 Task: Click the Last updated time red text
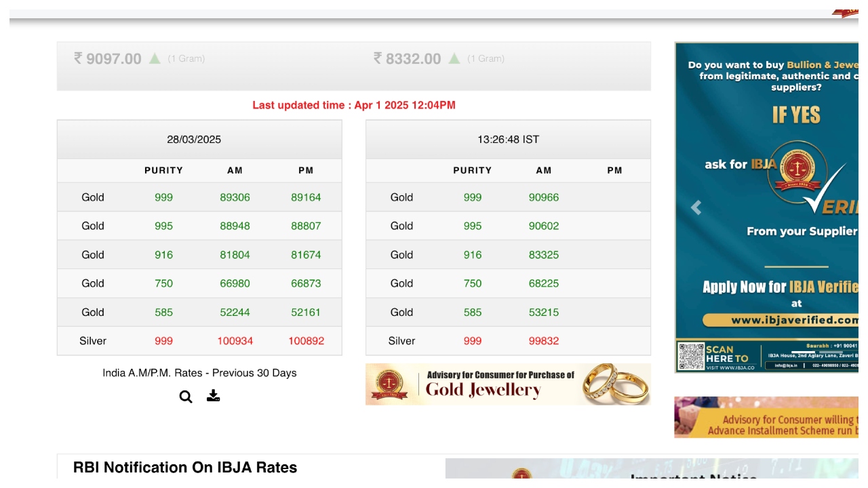353,105
